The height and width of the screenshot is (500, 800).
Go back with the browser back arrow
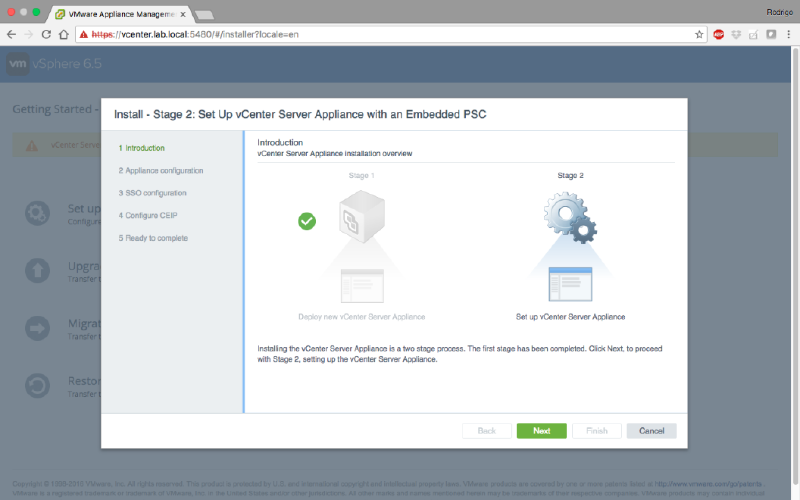pos(11,34)
